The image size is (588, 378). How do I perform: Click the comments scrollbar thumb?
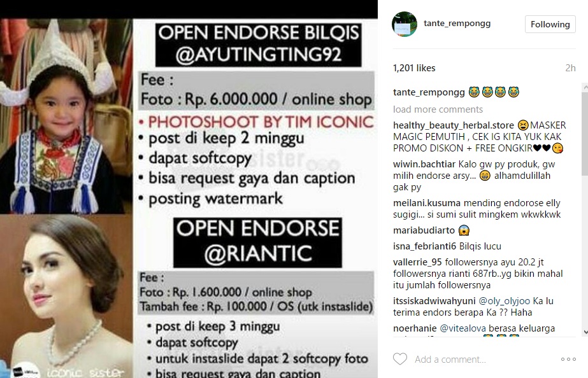click(585, 134)
